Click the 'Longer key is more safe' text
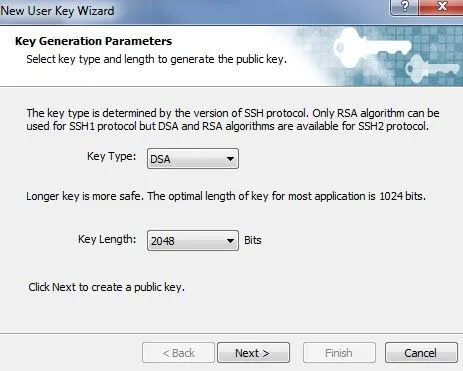Screen dimensions: 463x371 point(226,196)
